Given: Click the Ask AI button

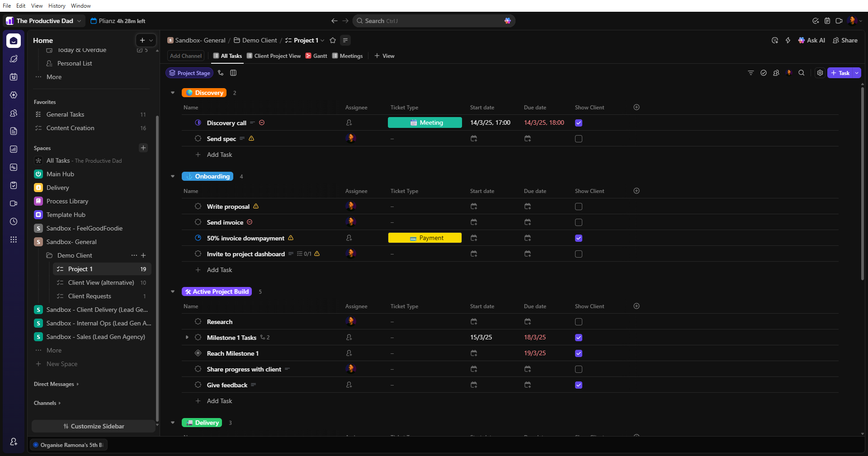Looking at the screenshot, I should [811, 40].
